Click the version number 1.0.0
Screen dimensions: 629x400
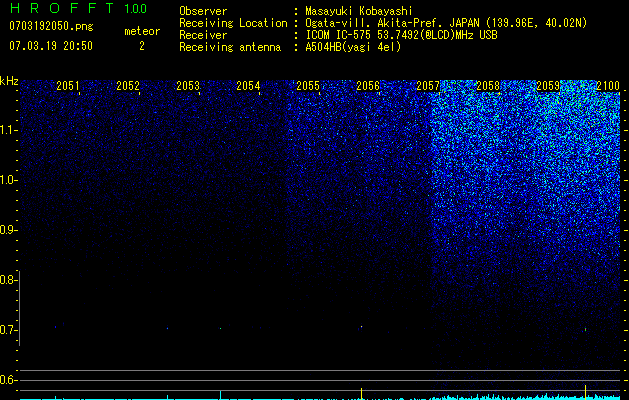pyautogui.click(x=136, y=9)
